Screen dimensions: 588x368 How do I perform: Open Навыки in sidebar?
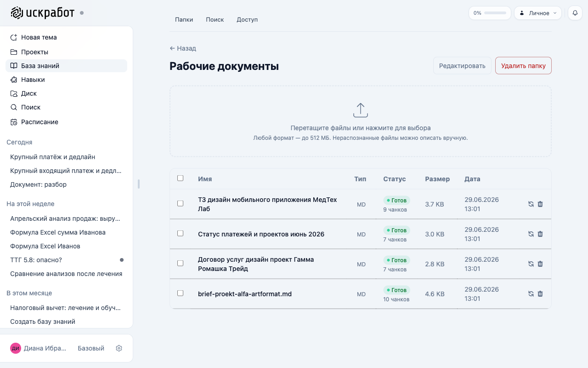[x=66, y=80]
